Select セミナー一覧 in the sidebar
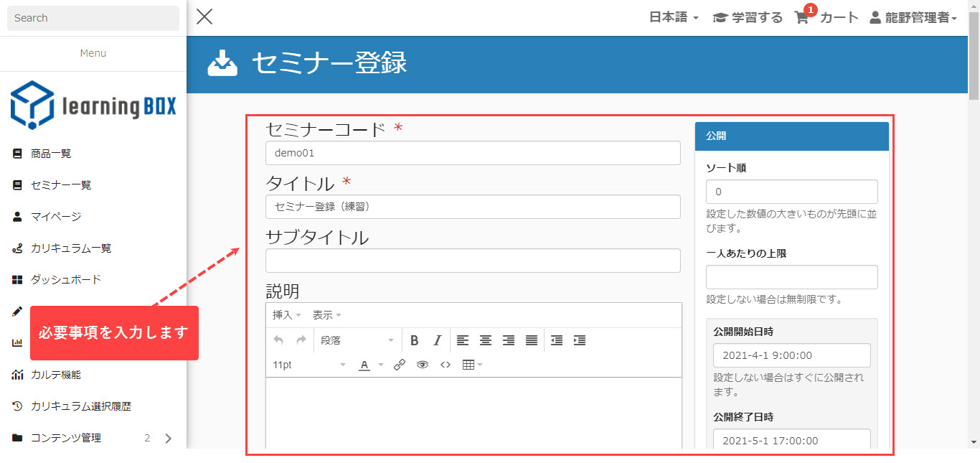The image size is (980, 463). [61, 185]
